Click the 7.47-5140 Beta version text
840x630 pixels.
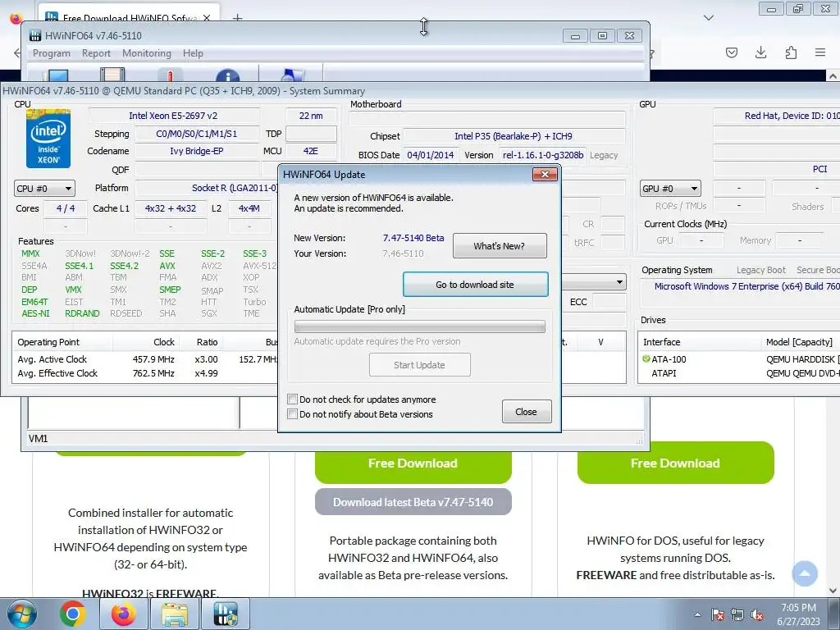coord(413,238)
